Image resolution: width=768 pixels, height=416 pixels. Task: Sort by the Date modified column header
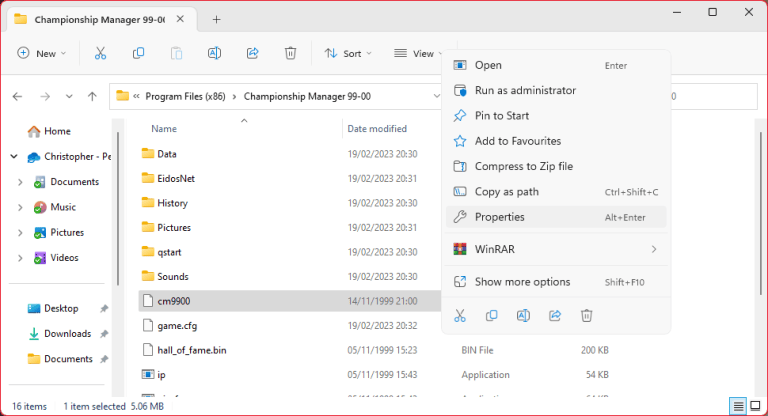pos(377,129)
